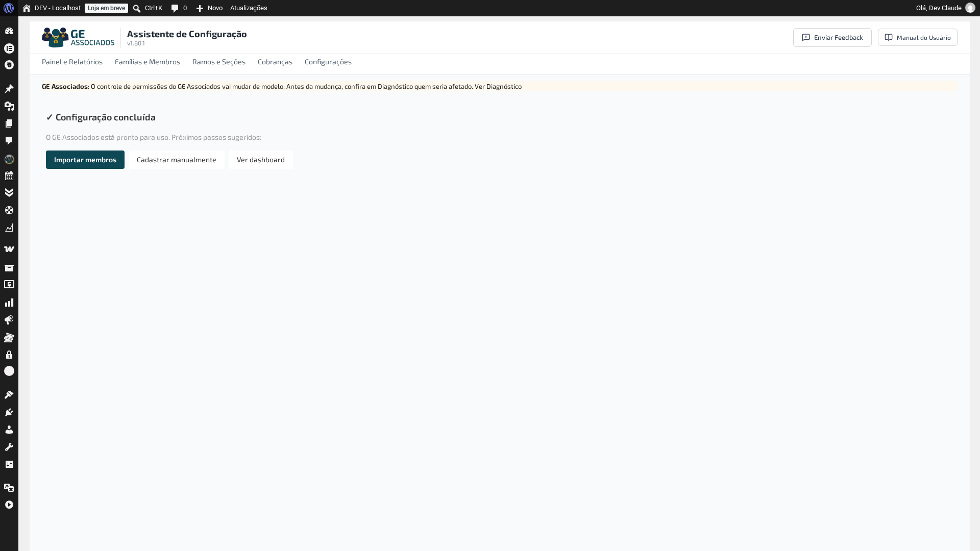
Task: Visit DEV - Localhost site link
Action: click(52, 8)
